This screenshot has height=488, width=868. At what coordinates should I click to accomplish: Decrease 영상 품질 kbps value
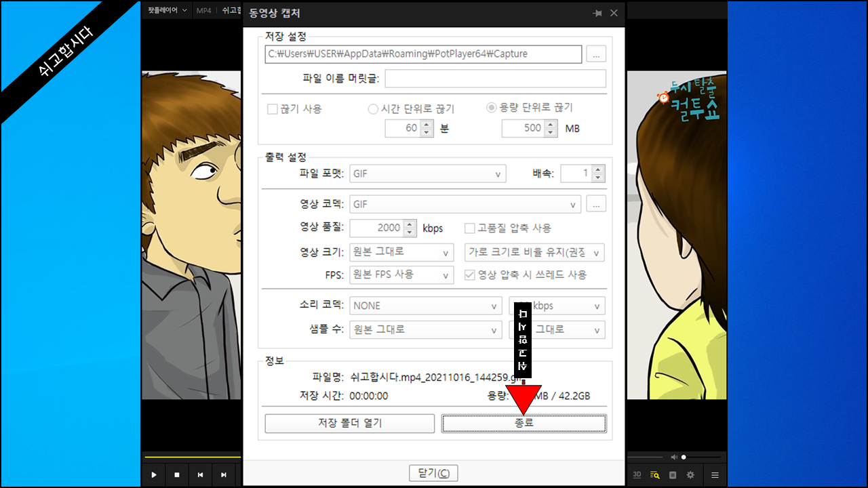click(x=410, y=232)
